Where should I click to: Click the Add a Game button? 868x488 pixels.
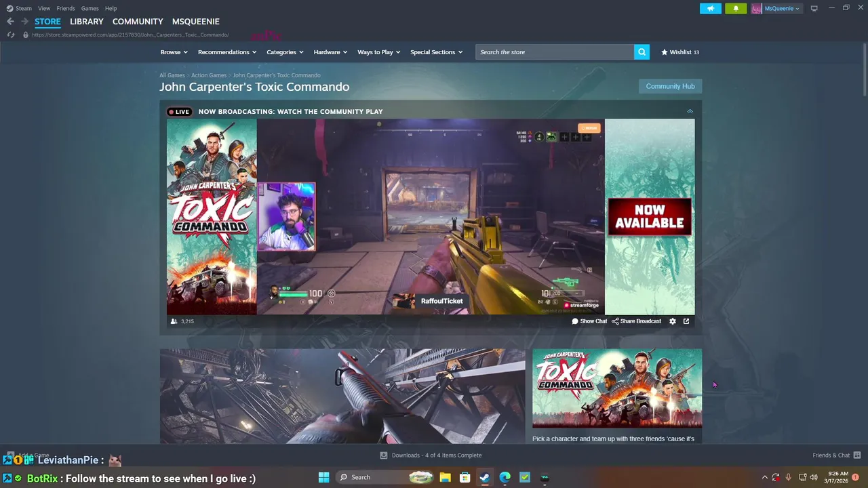click(x=28, y=455)
